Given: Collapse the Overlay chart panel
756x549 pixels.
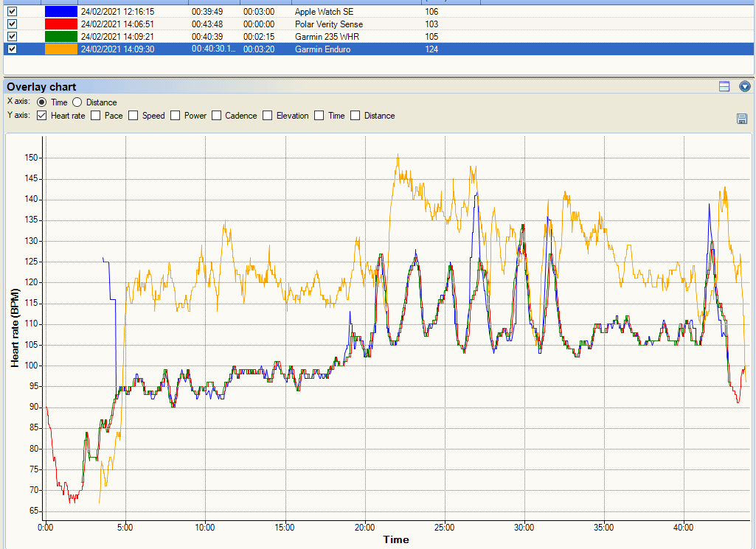Looking at the screenshot, I should [744, 86].
